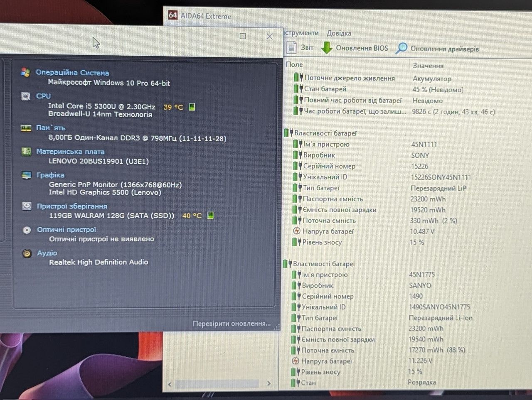
Task: Click battery icon on the Перезарядний LiP row
Action: click(297, 188)
